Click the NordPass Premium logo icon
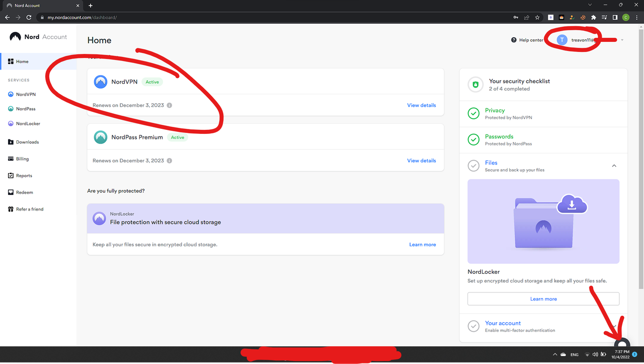Viewport: 644px width, 364px height. [101, 137]
